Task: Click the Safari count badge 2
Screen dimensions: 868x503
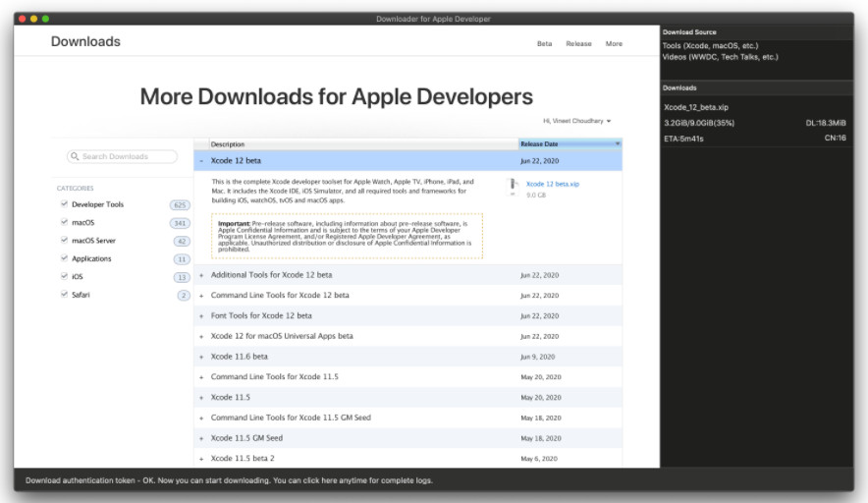Action: 184,296
